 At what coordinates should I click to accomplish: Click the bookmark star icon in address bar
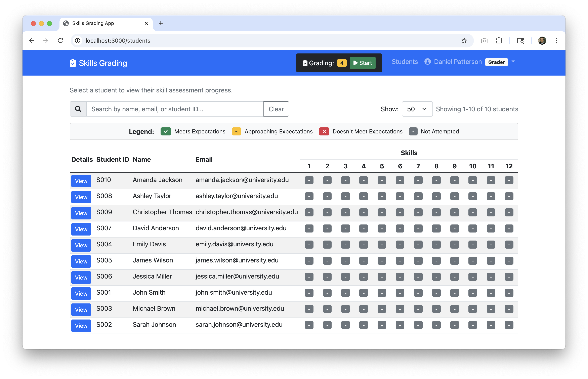click(464, 41)
